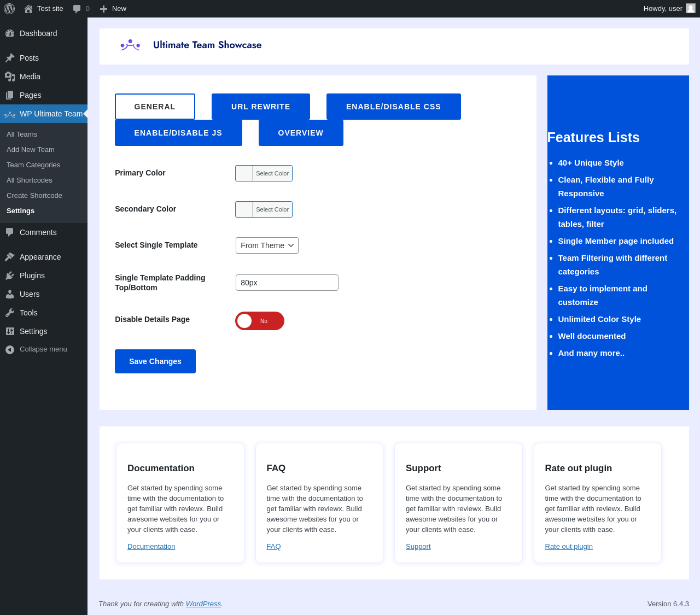Image resolution: width=700 pixels, height=615 pixels.
Task: Click the Pages icon in the sidebar
Action: (10, 95)
